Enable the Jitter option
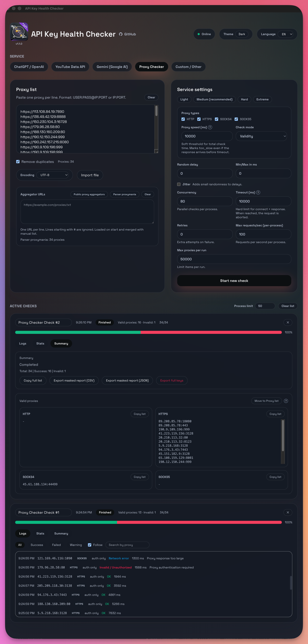 [179, 184]
